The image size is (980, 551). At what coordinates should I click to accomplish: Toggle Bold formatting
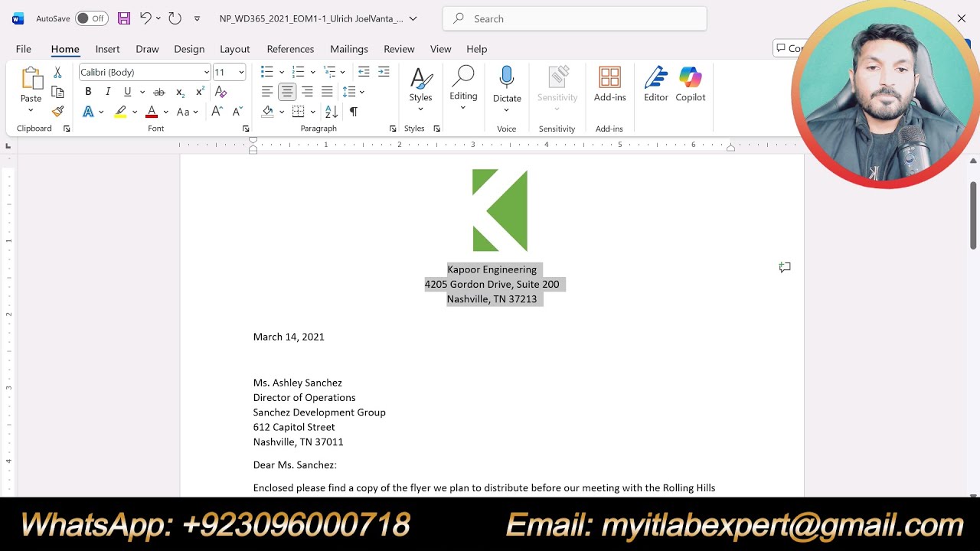(x=88, y=92)
